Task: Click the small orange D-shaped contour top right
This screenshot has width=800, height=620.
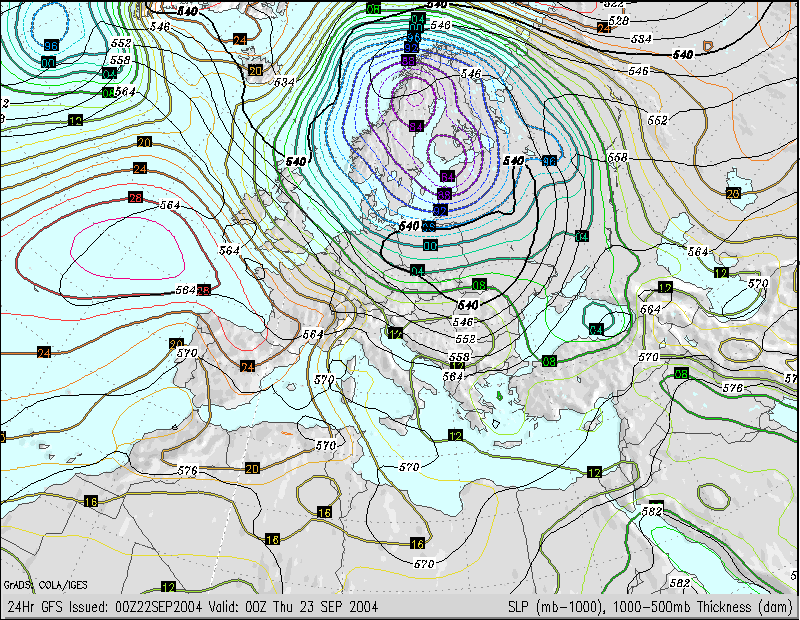Action: (708, 46)
